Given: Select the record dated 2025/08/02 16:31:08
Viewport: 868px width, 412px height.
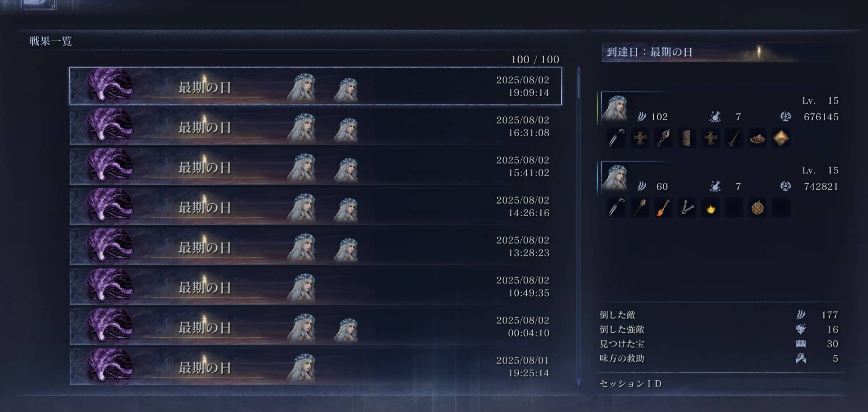Looking at the screenshot, I should click(315, 126).
